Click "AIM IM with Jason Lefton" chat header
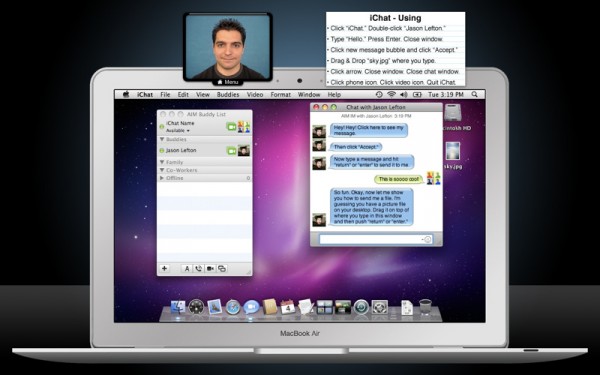This screenshot has width=600, height=375. [x=376, y=116]
